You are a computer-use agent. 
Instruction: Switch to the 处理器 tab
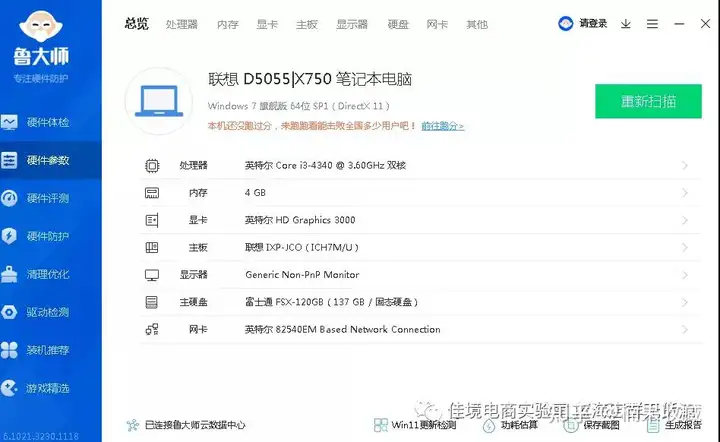coord(182,24)
